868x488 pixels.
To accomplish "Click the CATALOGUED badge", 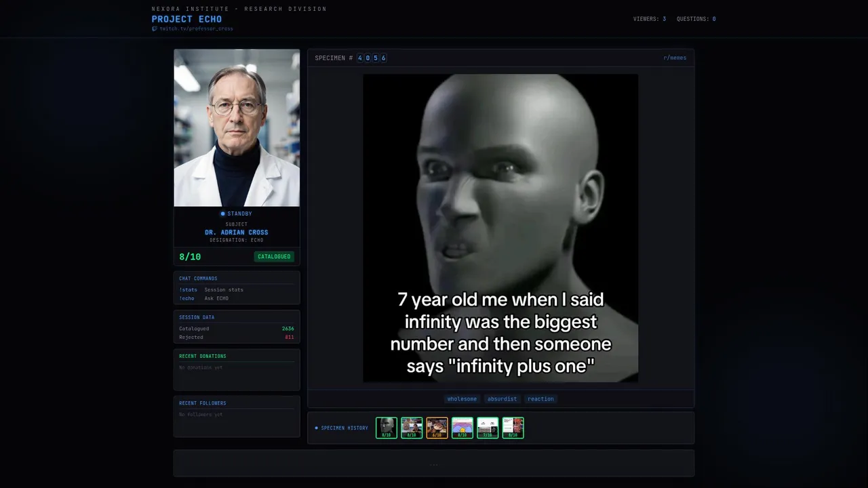I will coord(274,257).
